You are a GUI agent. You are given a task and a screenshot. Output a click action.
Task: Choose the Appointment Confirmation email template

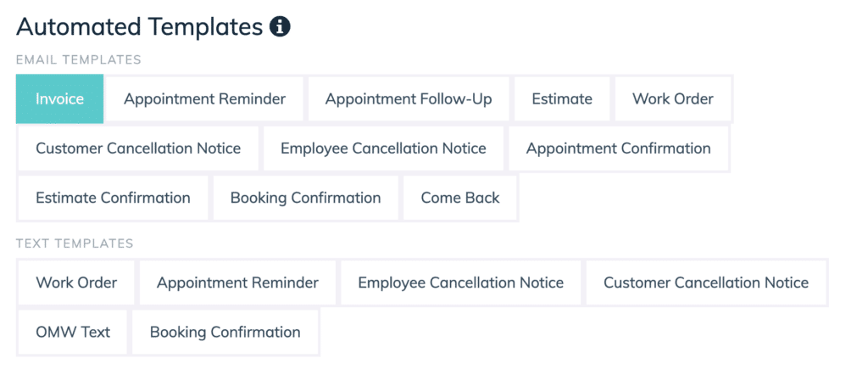point(618,148)
